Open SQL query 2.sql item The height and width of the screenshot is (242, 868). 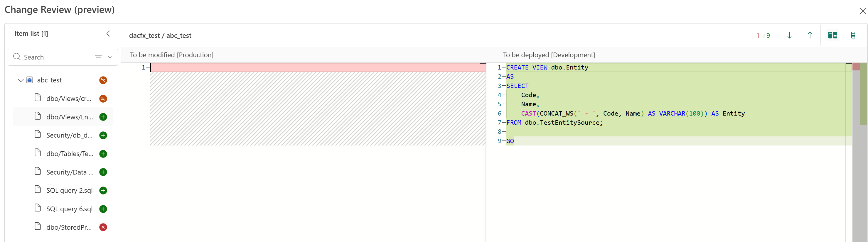[69, 190]
